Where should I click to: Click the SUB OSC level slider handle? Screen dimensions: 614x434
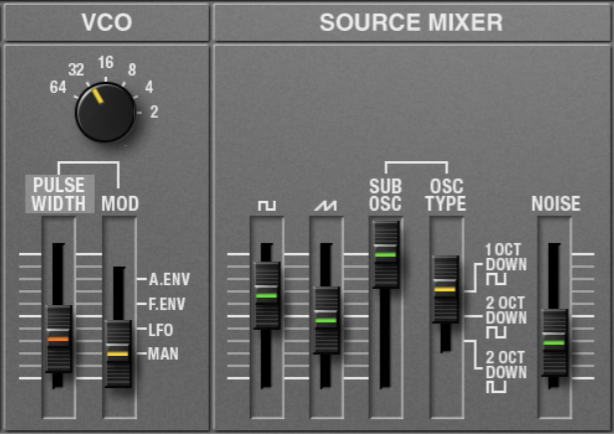385,254
